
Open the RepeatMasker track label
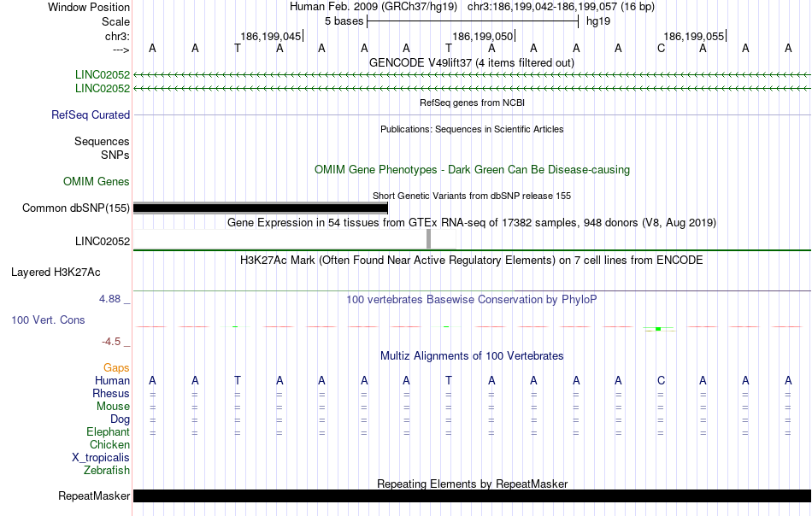tap(94, 495)
